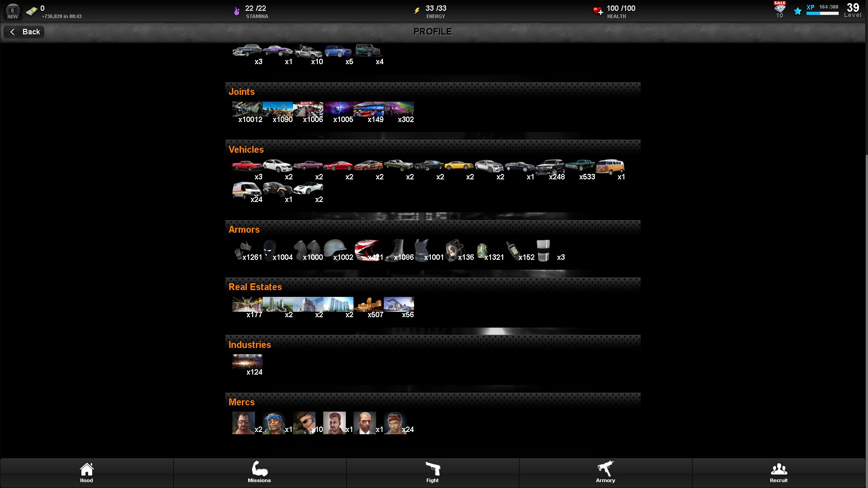868x488 pixels.
Task: Click the health heart plus icon
Action: pyautogui.click(x=598, y=11)
